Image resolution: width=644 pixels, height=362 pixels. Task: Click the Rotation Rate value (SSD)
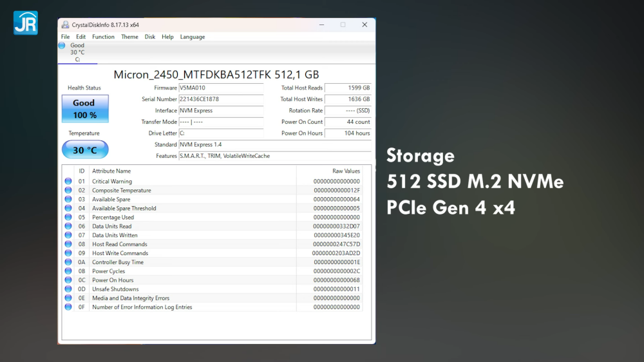[348, 111]
